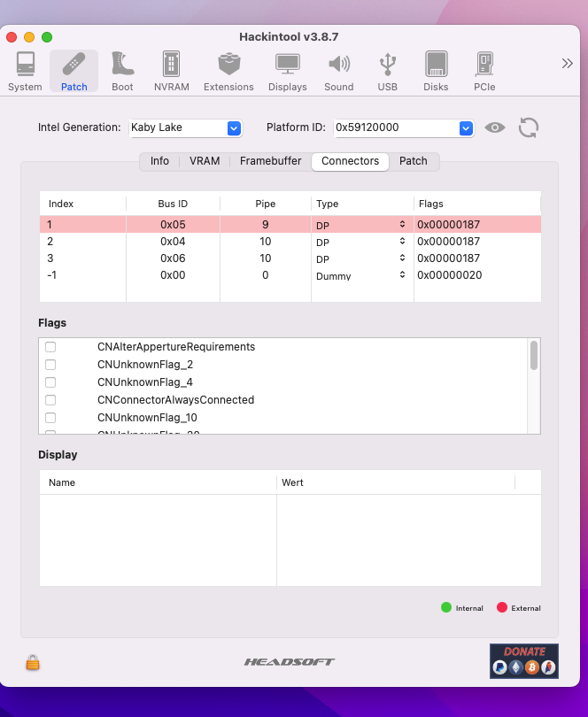Open the Intel Generation dropdown
This screenshot has width=588, height=717.
234,128
